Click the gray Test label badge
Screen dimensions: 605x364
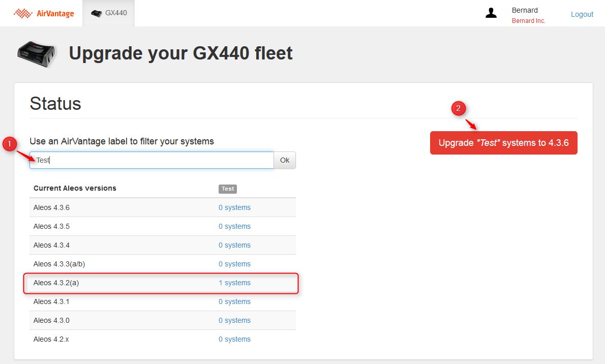[x=228, y=189]
